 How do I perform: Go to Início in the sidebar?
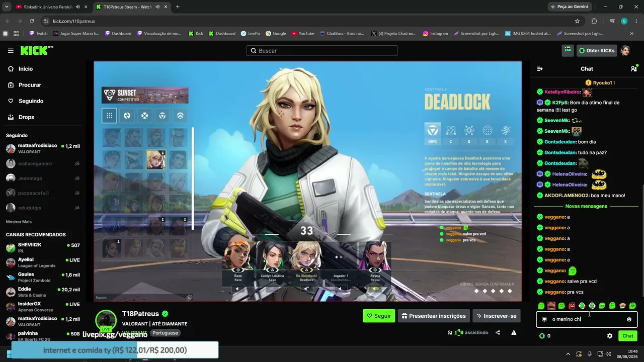tap(21, 69)
